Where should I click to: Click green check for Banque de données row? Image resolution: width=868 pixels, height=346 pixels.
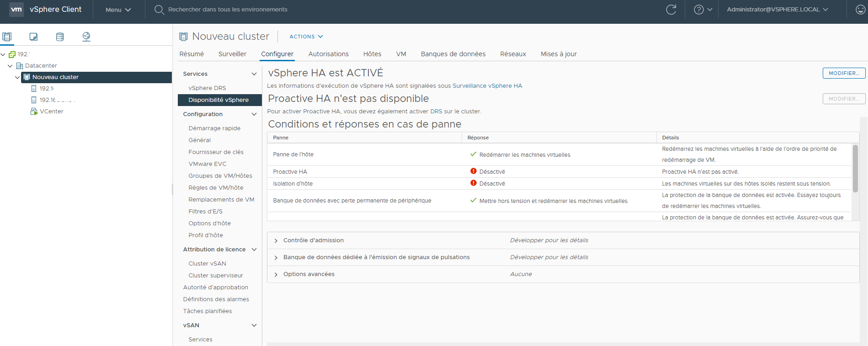pyautogui.click(x=474, y=200)
